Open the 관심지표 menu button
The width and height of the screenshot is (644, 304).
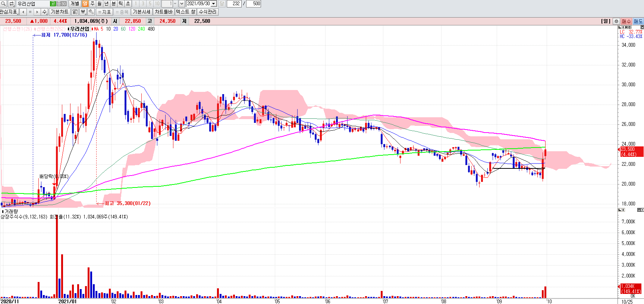9,12
